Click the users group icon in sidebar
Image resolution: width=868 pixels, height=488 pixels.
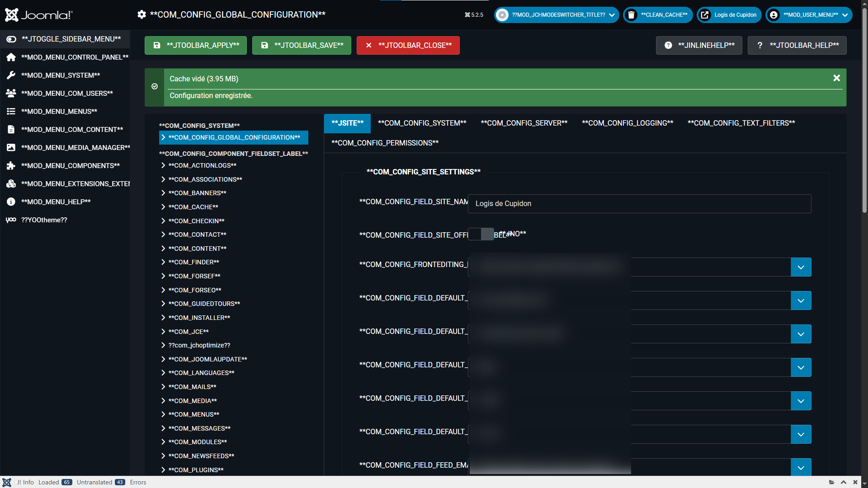[x=11, y=94]
